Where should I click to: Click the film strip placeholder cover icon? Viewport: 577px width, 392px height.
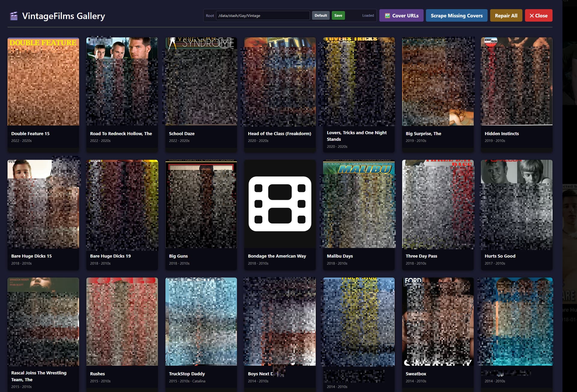tap(280, 204)
